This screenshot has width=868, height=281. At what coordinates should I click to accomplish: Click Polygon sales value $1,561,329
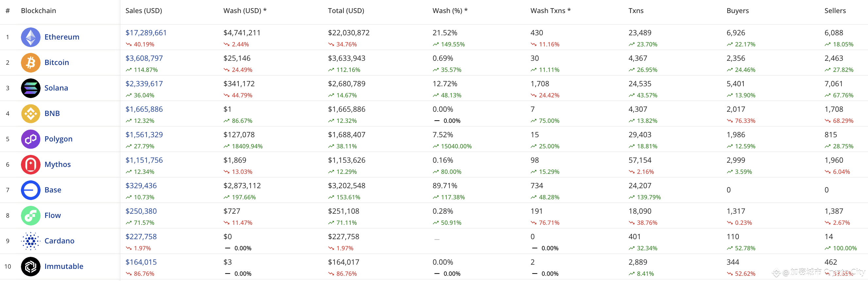(144, 135)
